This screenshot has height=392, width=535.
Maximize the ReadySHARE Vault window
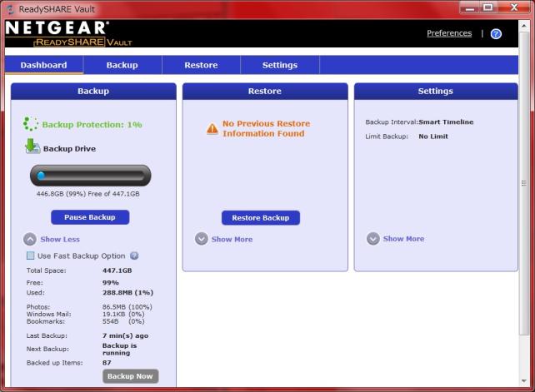pos(487,7)
